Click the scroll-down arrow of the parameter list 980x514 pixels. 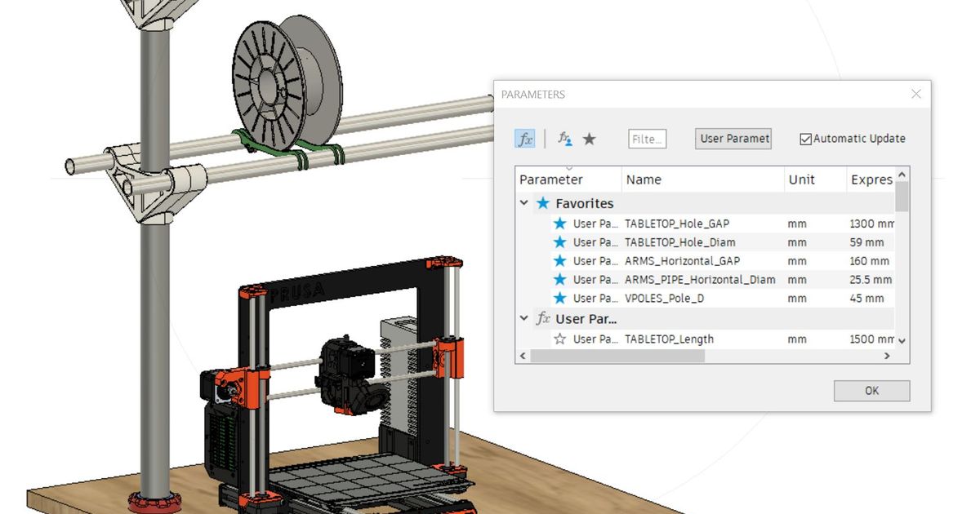point(901,340)
